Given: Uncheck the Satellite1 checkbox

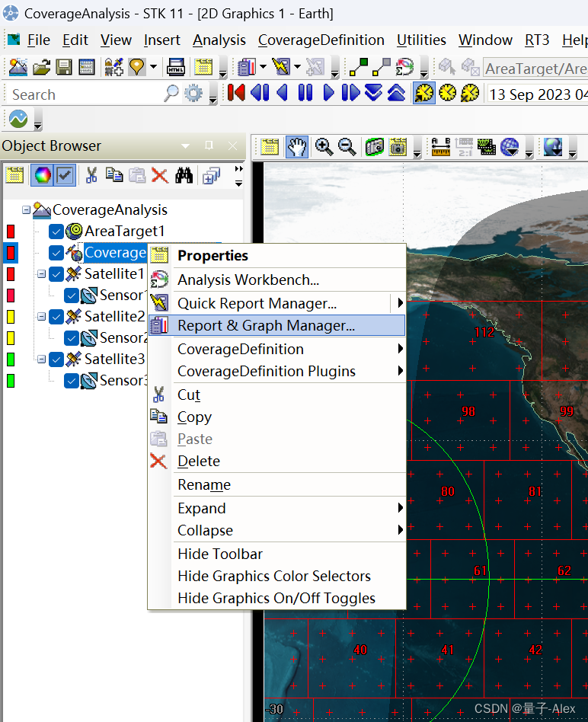Looking at the screenshot, I should point(56,274).
